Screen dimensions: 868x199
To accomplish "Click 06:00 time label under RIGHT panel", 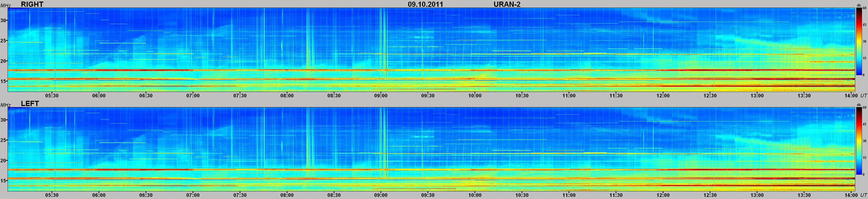I will coord(99,96).
